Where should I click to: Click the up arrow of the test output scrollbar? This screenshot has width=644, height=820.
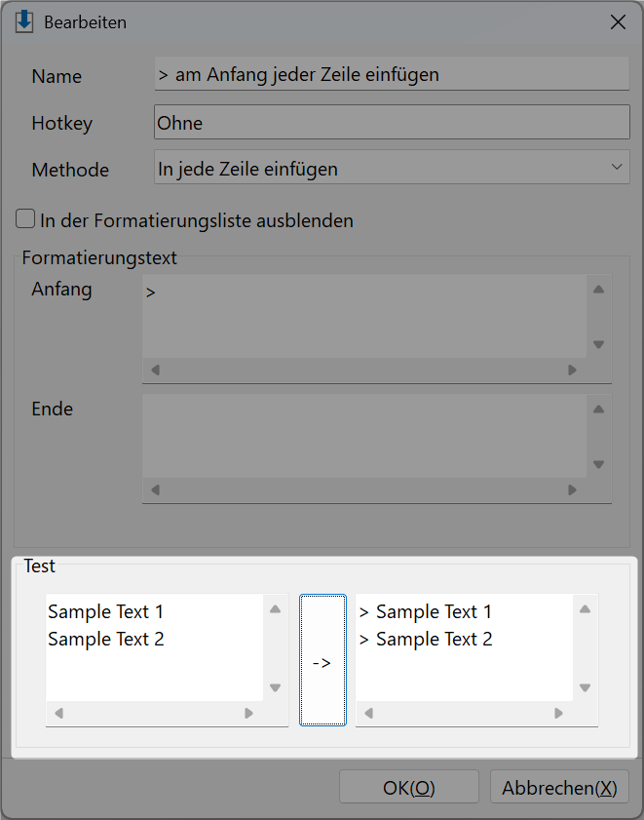click(x=585, y=609)
